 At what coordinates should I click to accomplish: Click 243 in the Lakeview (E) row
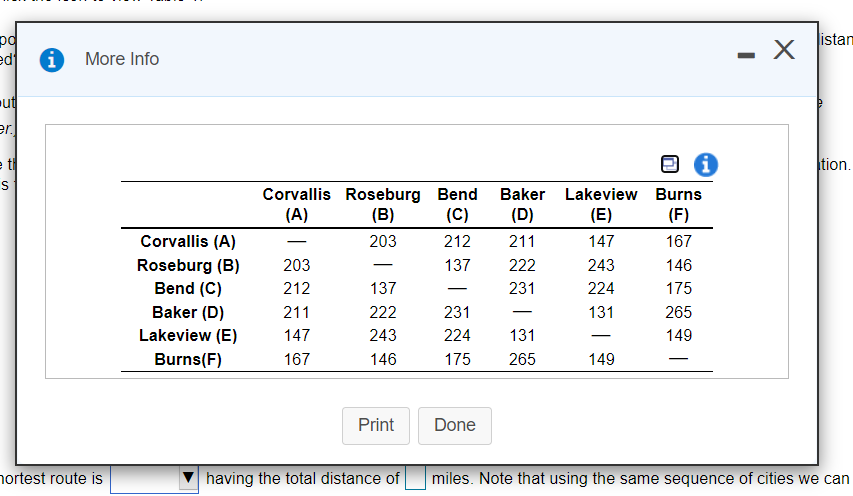(383, 336)
